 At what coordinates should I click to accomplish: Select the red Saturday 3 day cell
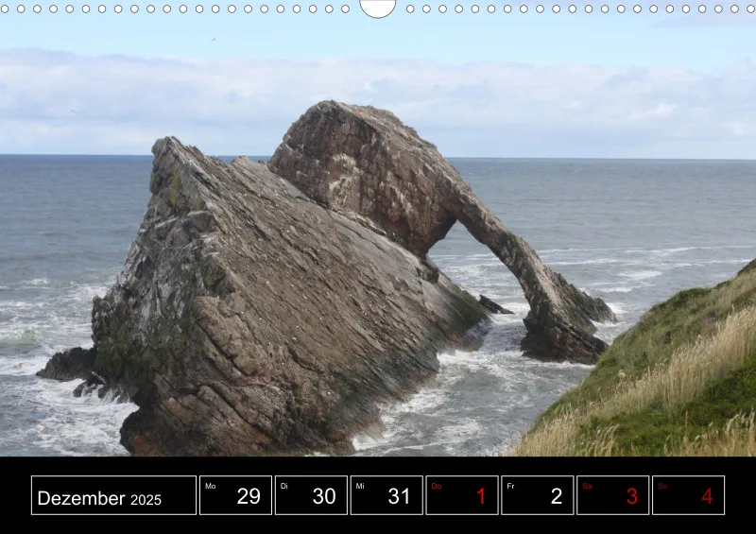tap(612, 495)
